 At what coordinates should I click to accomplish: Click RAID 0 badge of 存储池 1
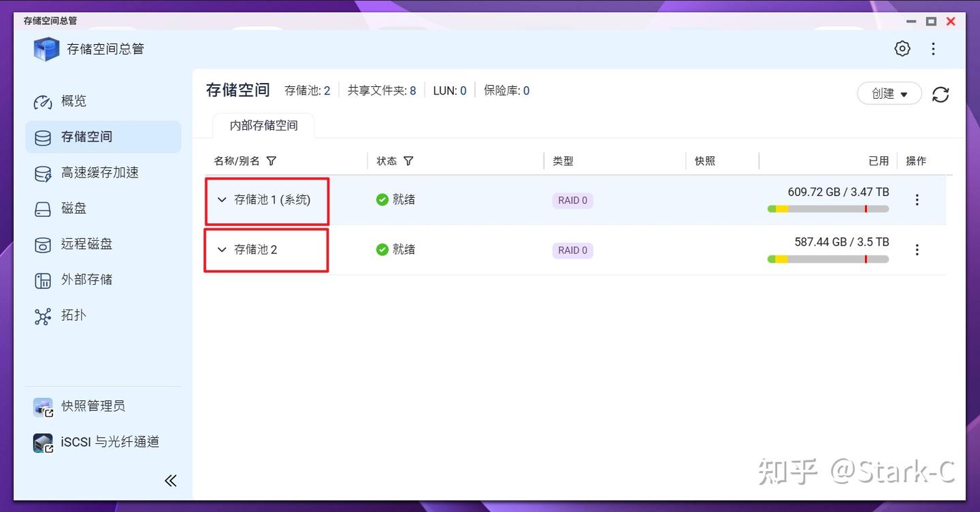point(572,201)
